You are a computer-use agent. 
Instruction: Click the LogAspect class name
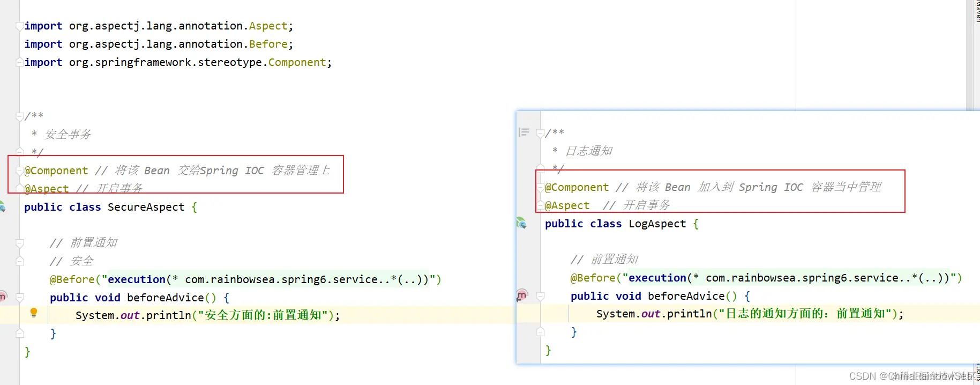[657, 224]
